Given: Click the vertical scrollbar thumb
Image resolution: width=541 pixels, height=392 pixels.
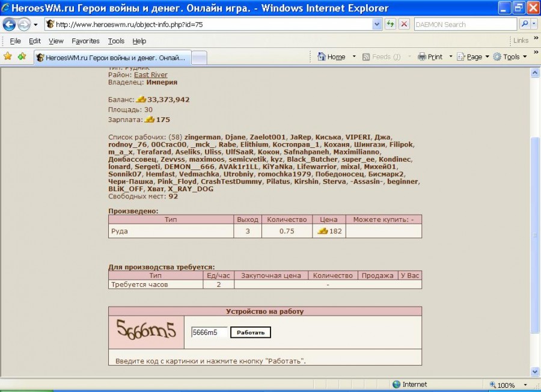Looking at the screenshot, I should (535, 235).
